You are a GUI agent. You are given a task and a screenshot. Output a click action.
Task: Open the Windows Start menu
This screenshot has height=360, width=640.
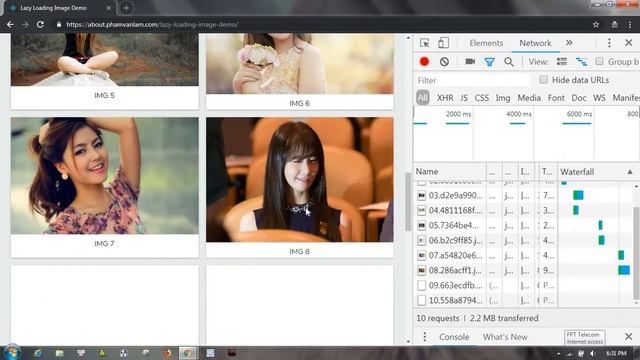[12, 353]
